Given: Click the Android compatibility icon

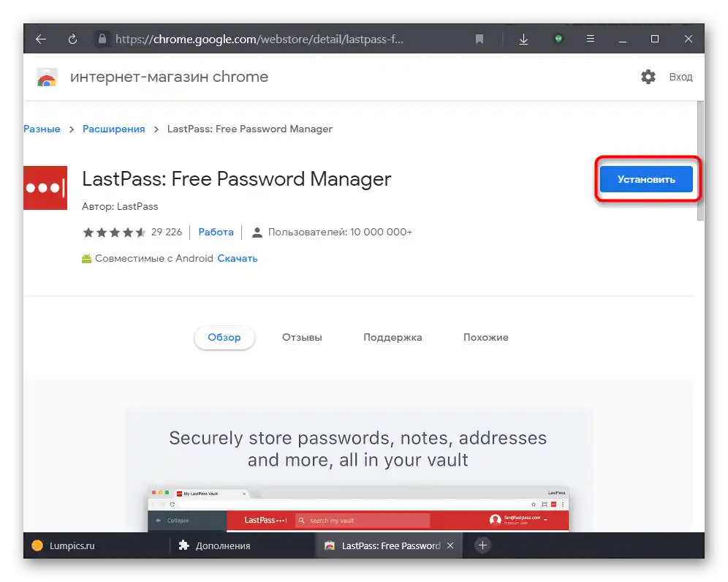Looking at the screenshot, I should [86, 258].
